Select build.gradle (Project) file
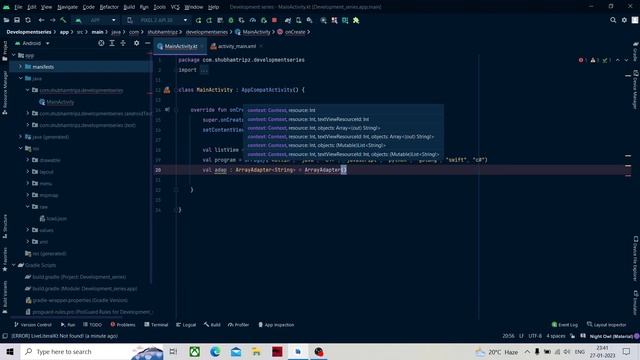Image resolution: width=640 pixels, height=360 pixels. point(76,277)
